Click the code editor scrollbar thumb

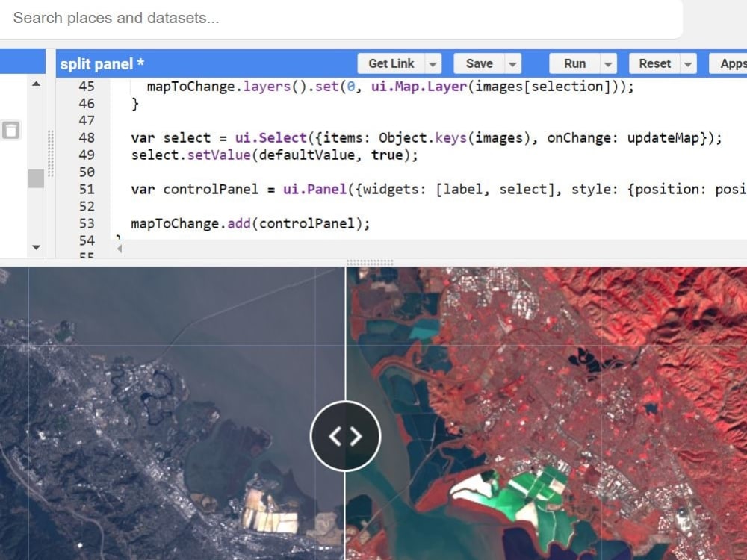(x=35, y=179)
